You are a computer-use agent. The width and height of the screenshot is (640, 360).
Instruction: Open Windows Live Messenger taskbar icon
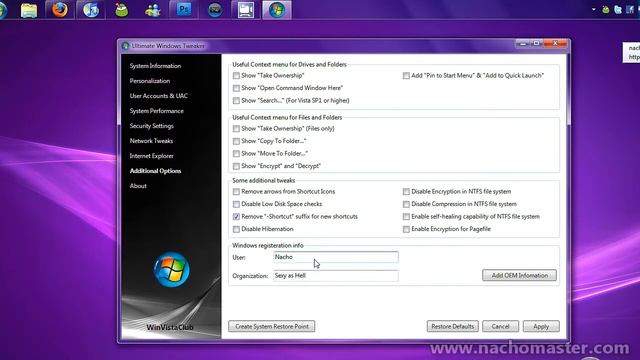click(153, 10)
